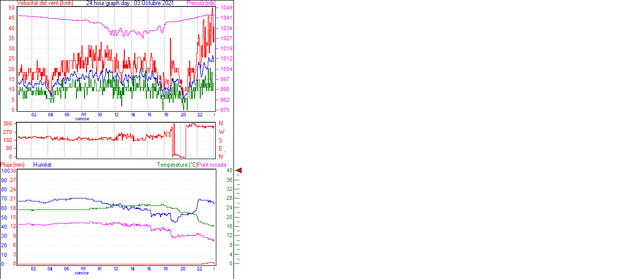Click the 'Punt rosada' legend label
The height and width of the screenshot is (279, 644).
point(212,165)
